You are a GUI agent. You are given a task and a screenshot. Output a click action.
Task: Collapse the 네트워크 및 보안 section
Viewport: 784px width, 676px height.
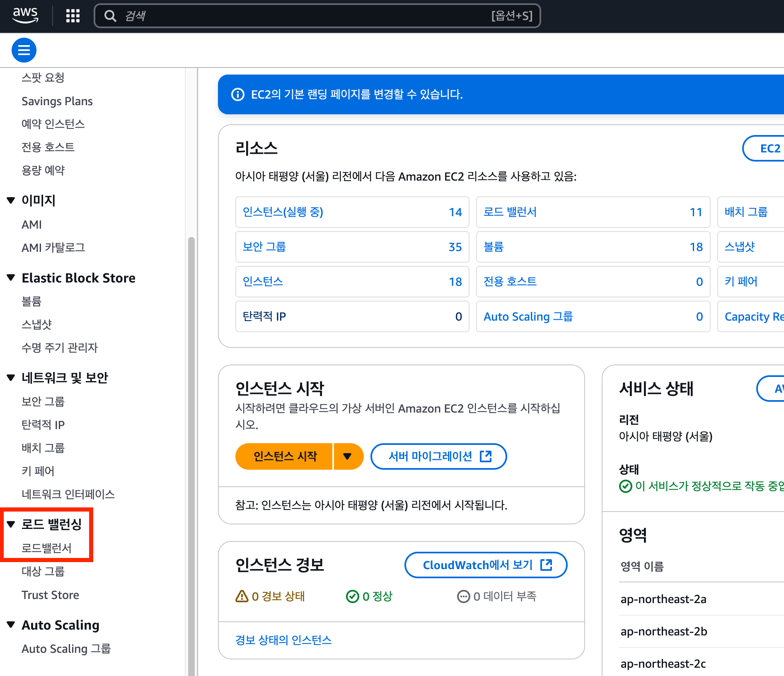coord(11,377)
